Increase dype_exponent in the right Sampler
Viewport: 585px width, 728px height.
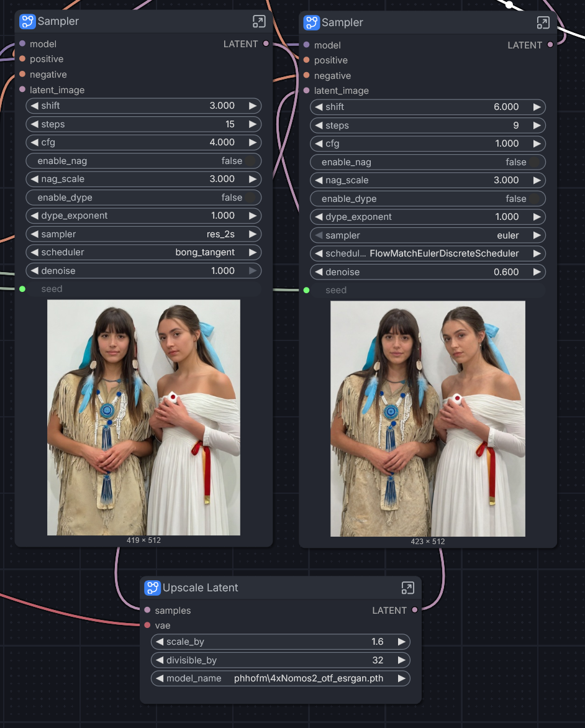537,217
